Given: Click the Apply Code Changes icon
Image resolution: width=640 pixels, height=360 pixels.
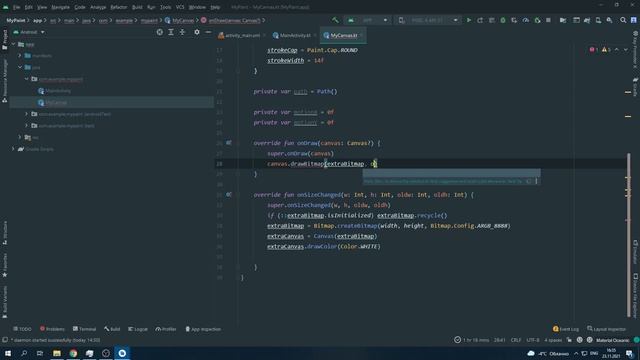Looking at the screenshot, I should pyautogui.click(x=491, y=20).
